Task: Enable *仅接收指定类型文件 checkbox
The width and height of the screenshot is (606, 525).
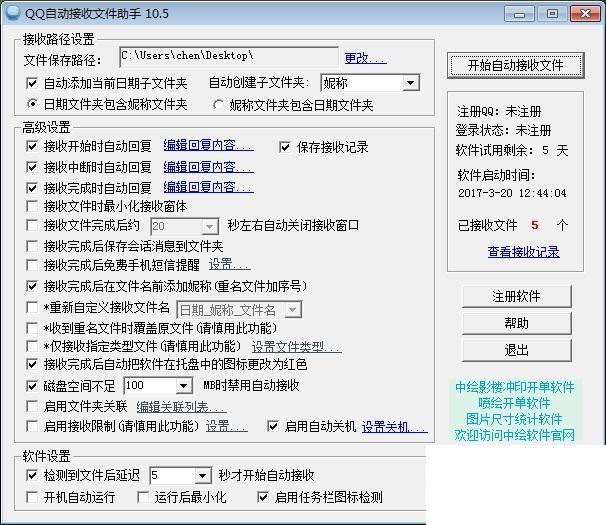Action: click(x=32, y=346)
